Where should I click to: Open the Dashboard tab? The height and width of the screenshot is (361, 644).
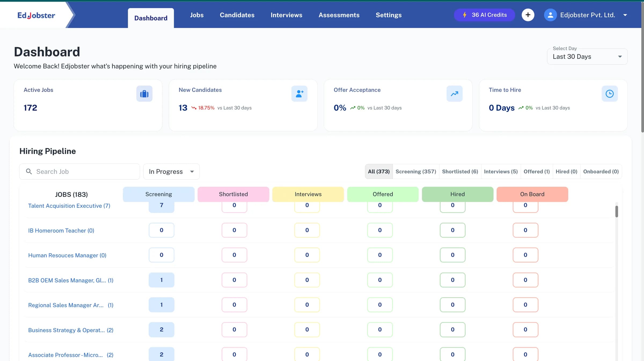click(x=151, y=18)
